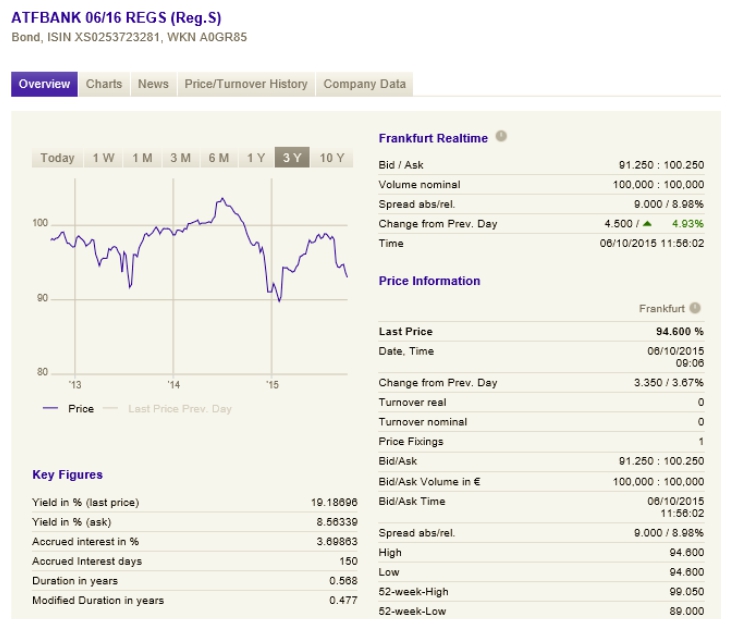This screenshot has height=632, width=729.
Task: Select the 1 M chart range
Action: [142, 158]
